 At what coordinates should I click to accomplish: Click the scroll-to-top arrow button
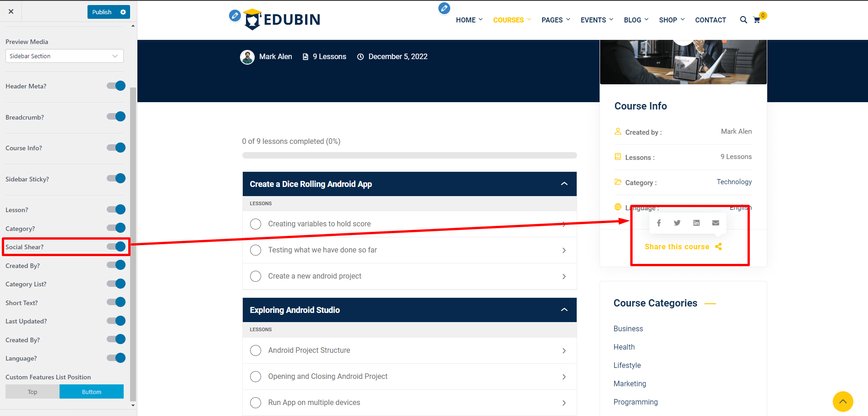click(842, 401)
